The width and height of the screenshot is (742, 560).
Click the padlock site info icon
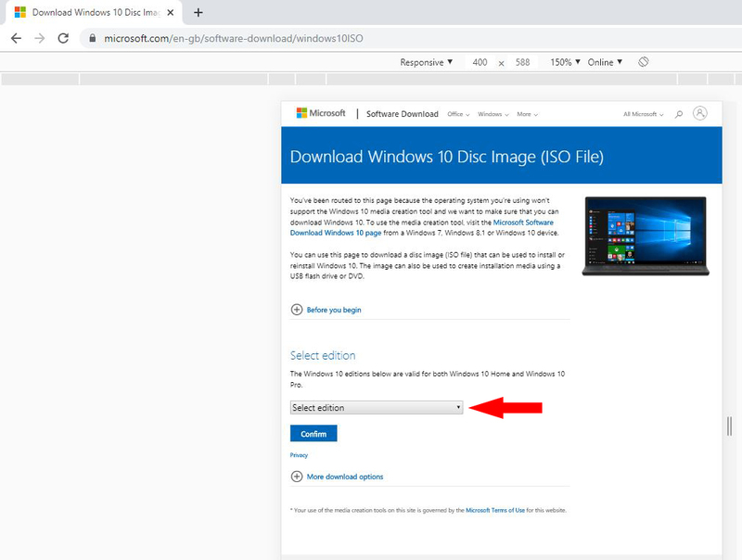(x=92, y=38)
